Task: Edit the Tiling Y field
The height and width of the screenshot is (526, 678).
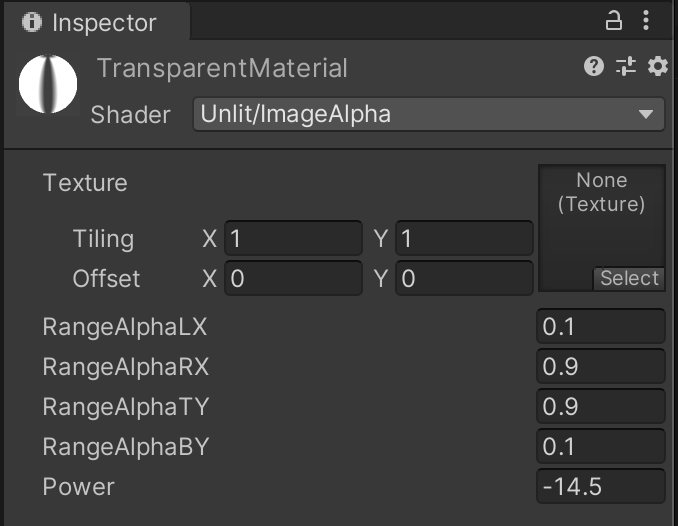Action: 464,239
